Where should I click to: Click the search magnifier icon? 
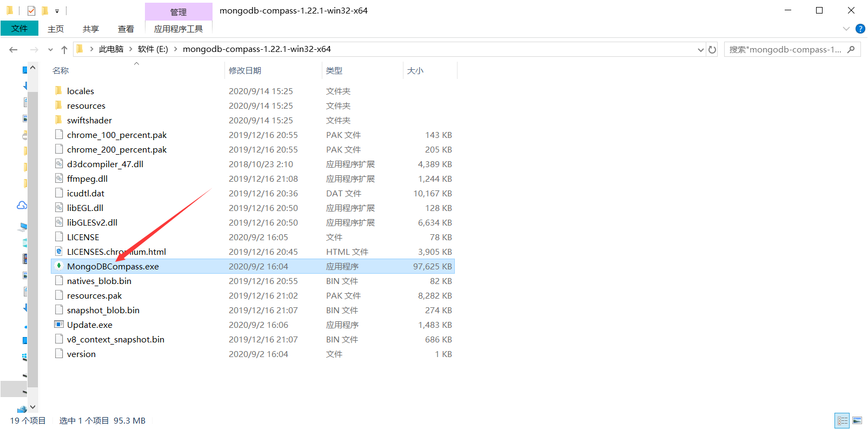click(x=851, y=49)
